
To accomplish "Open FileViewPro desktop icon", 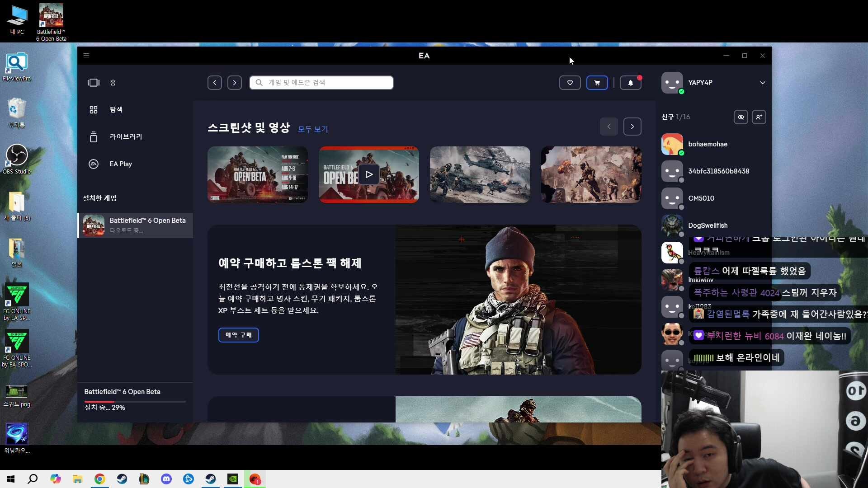I will pos(17,67).
